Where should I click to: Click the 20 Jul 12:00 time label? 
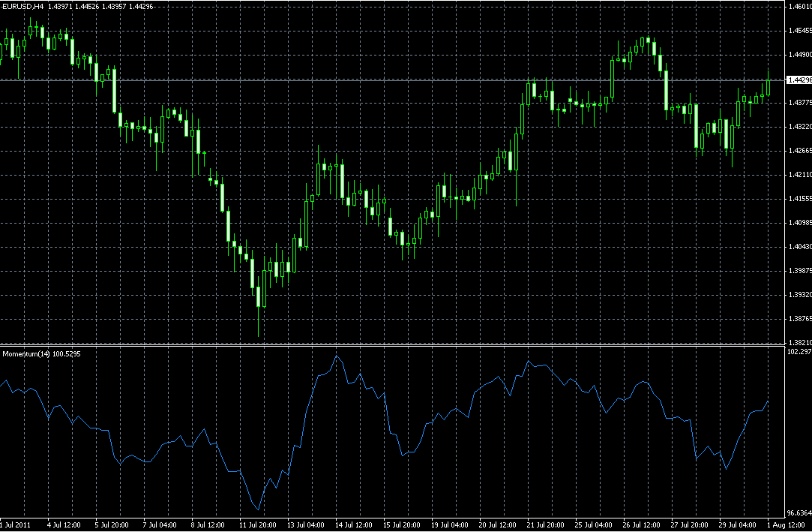pyautogui.click(x=498, y=524)
